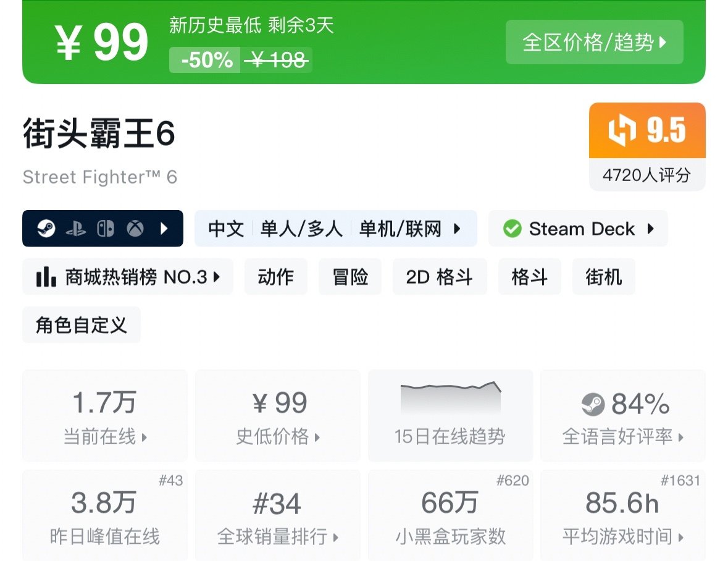Screen dimensions: 728x561
Task: Tap the PlayStation platform icon
Action: click(x=76, y=229)
